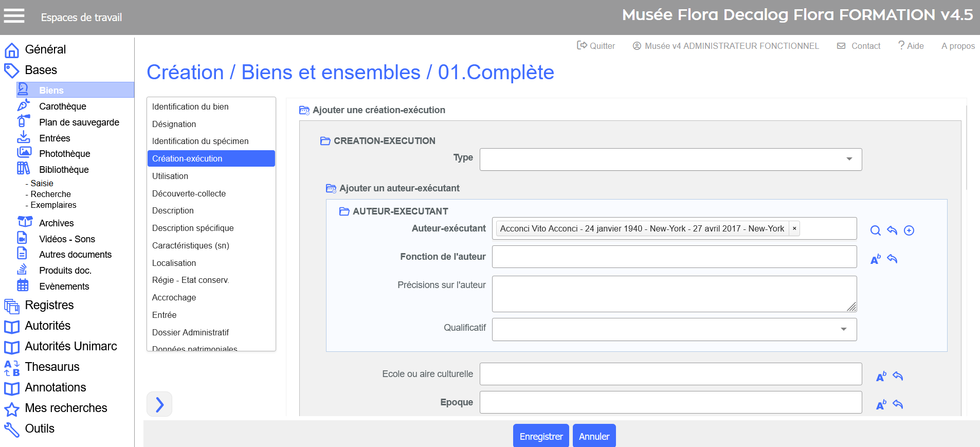Click into the Epoque input field
The image size is (980, 447).
(x=670, y=402)
